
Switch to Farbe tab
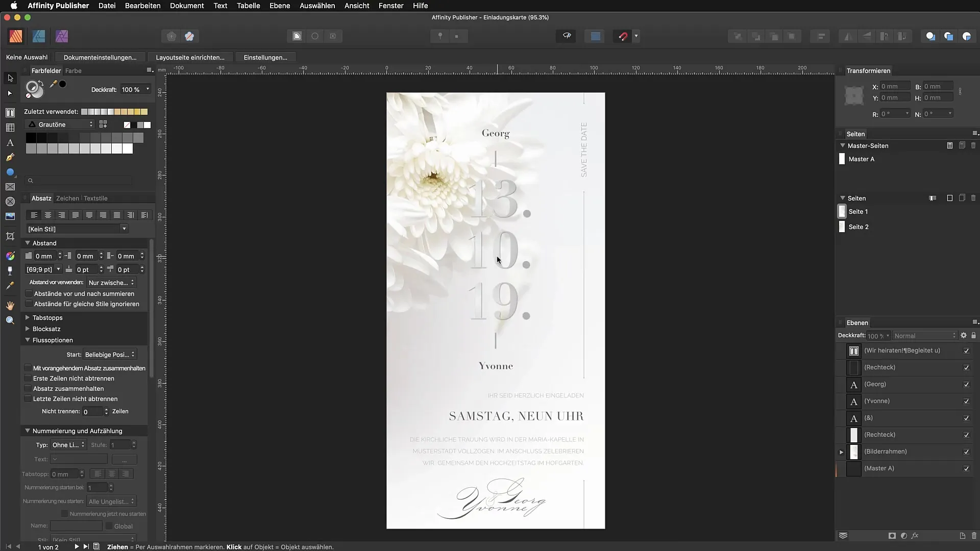(x=73, y=71)
